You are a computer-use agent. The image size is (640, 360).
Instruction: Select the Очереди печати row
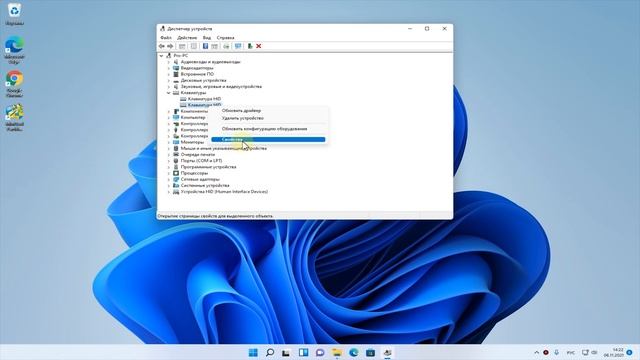pyautogui.click(x=194, y=155)
